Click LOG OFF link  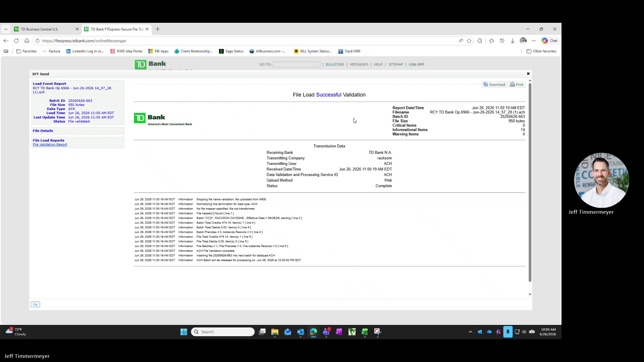coord(417,64)
